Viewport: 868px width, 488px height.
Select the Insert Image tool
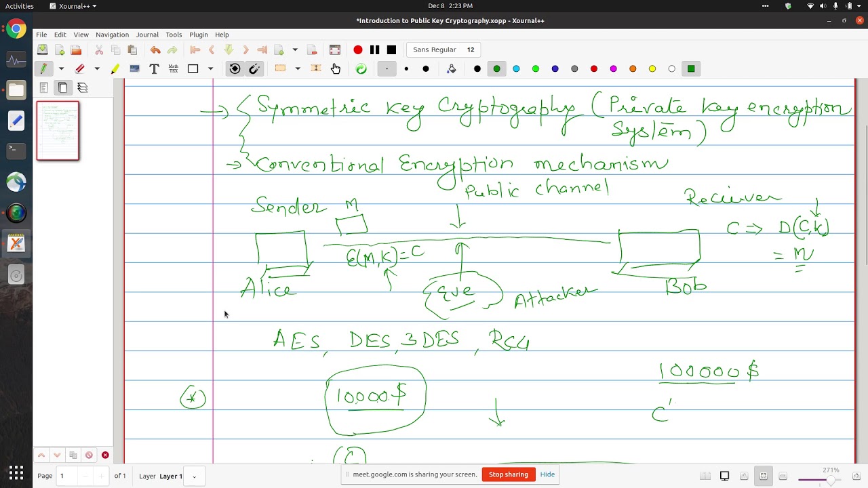tap(134, 68)
